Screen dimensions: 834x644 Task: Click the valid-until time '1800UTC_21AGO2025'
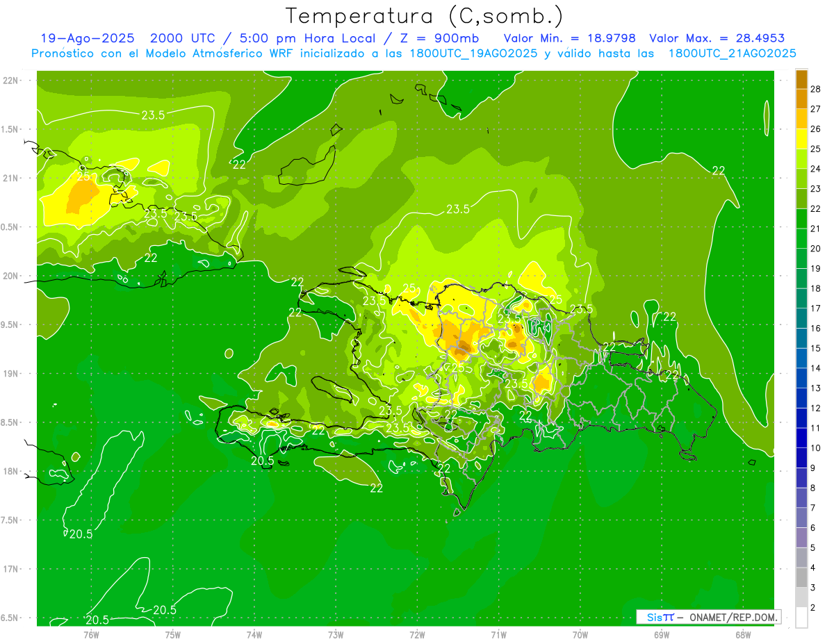(x=732, y=53)
